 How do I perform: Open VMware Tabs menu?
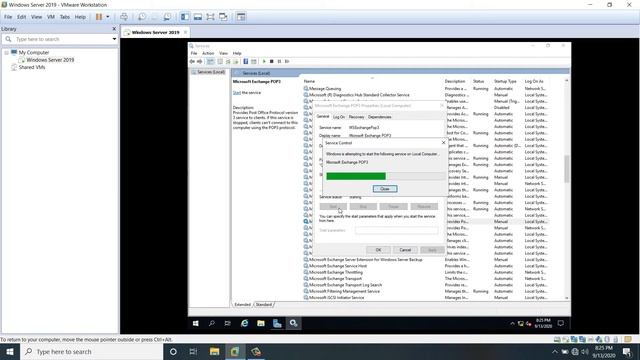[x=65, y=17]
